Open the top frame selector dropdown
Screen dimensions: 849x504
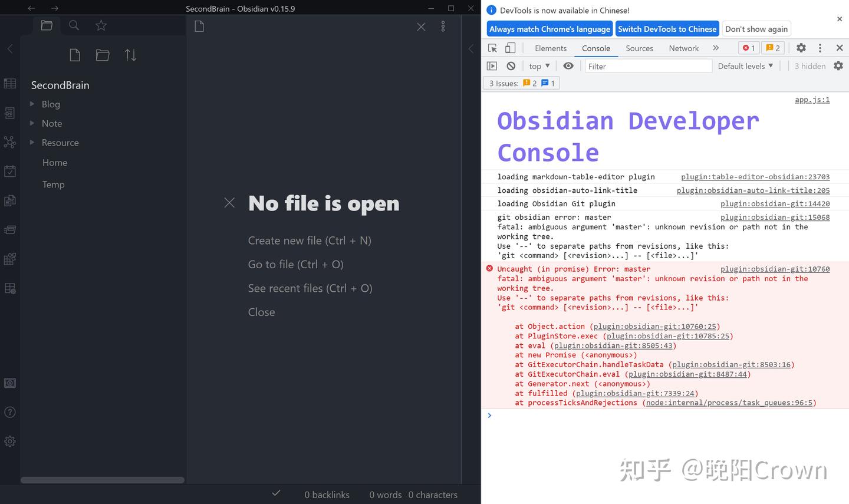click(538, 65)
